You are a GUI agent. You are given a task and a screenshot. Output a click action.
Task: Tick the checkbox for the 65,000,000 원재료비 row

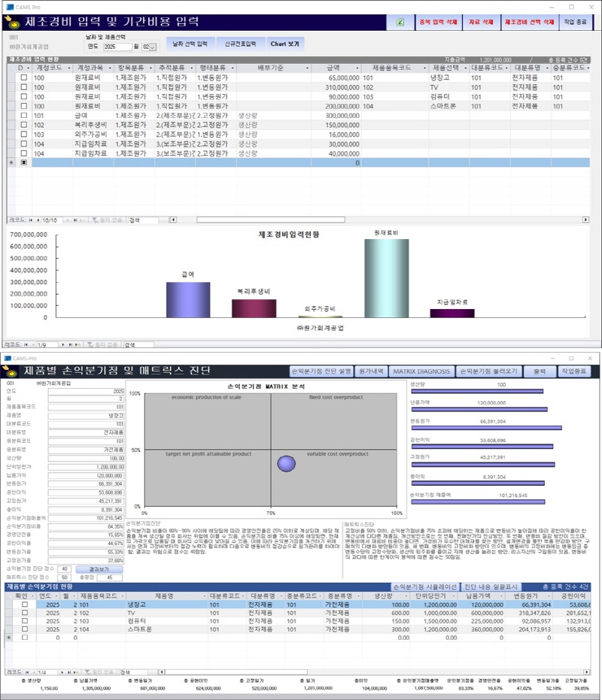(x=23, y=77)
